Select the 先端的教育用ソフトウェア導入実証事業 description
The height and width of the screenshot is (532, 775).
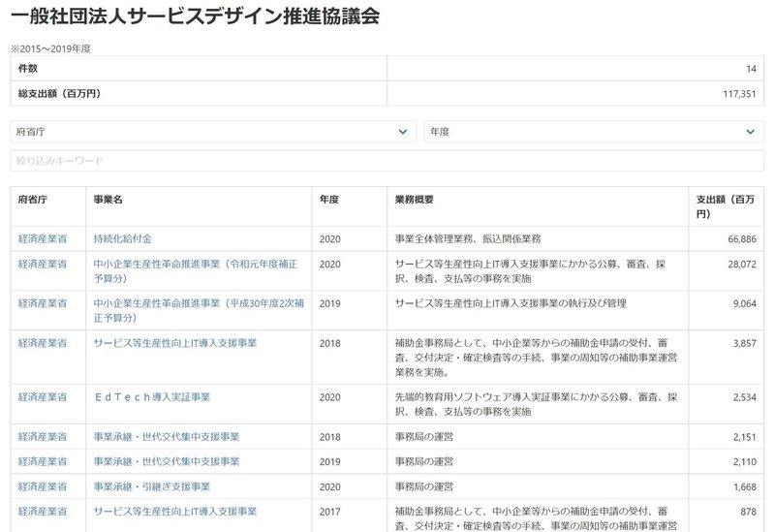[536, 404]
